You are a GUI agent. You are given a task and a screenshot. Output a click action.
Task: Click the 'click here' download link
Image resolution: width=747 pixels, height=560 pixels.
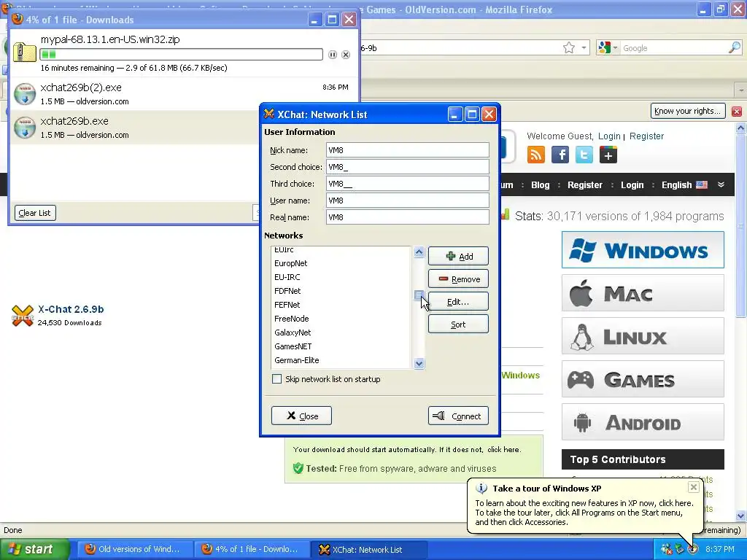pos(503,449)
